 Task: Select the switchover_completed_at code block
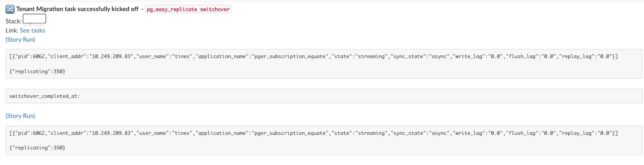(x=324, y=96)
